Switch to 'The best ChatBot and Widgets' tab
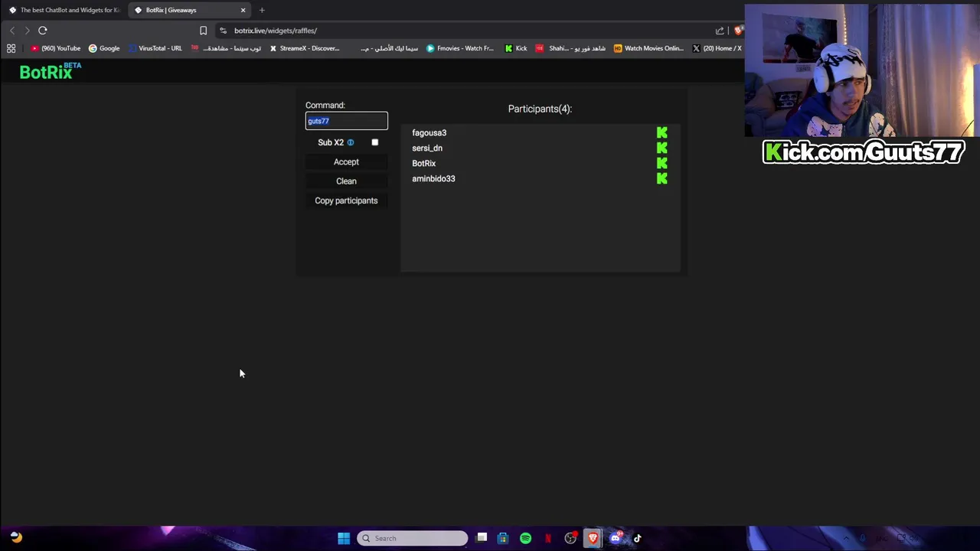980x551 pixels. (64, 10)
